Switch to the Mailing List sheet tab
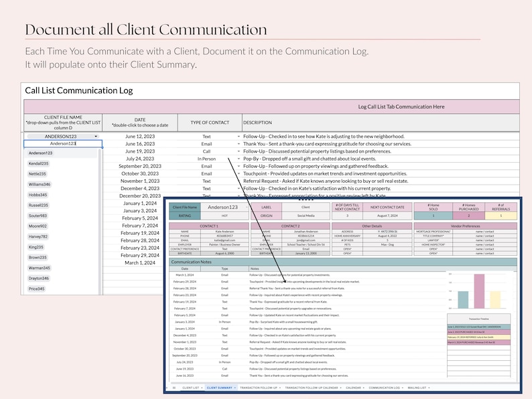 point(417,388)
